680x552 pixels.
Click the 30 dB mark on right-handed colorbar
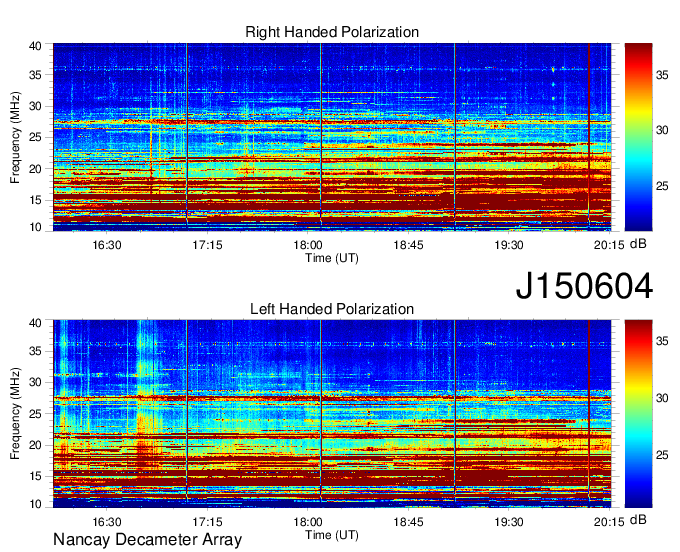coord(662,130)
